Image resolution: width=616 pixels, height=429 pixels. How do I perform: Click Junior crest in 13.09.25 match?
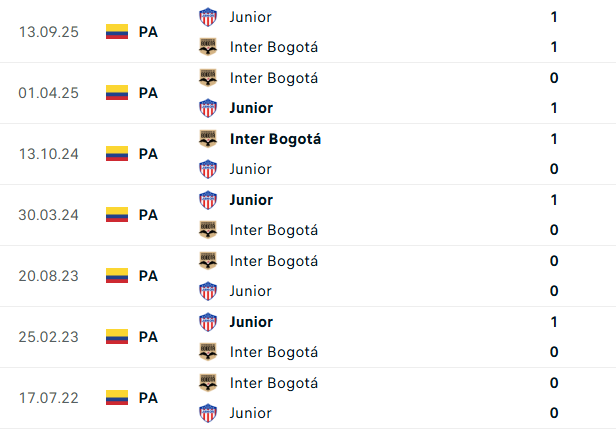(x=208, y=16)
